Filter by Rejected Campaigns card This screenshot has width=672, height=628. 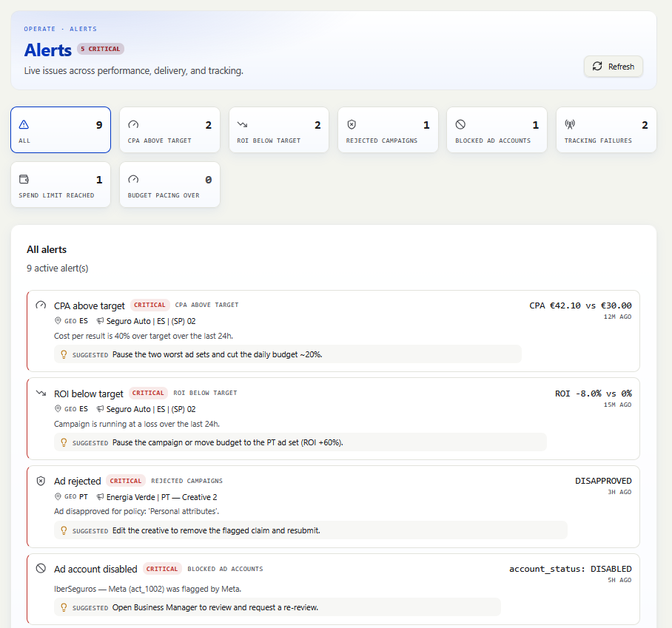(x=388, y=129)
